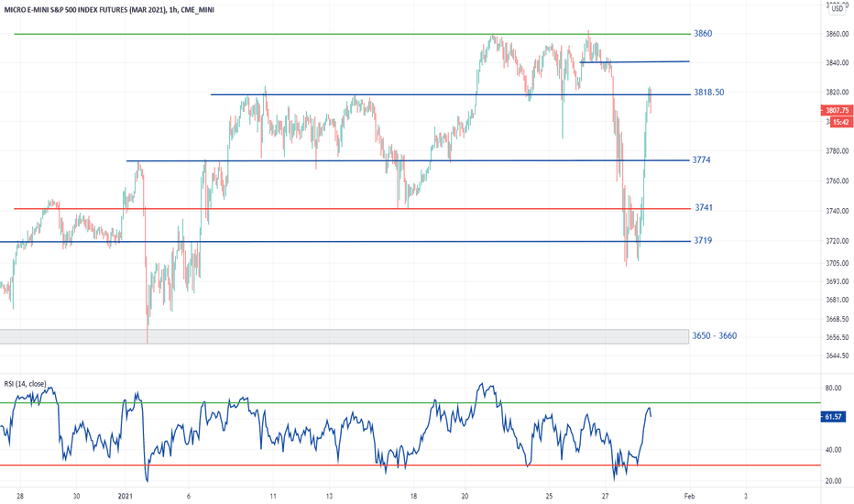
Task: Click 3760.00 on the price axis
Action: point(838,181)
